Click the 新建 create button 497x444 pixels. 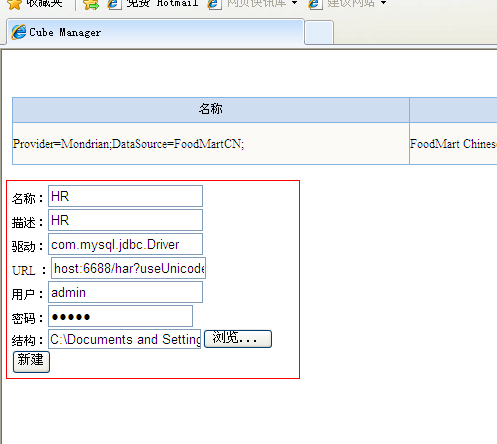[x=31, y=362]
